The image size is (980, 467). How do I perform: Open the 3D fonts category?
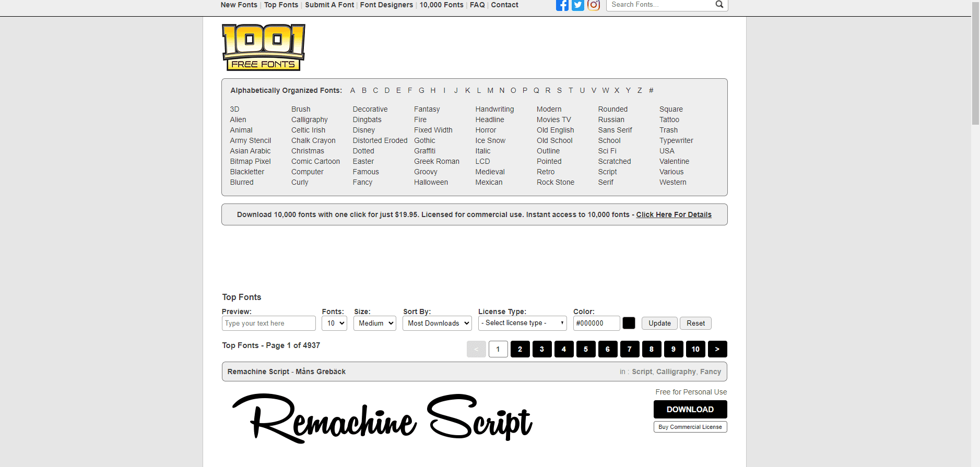pos(234,109)
